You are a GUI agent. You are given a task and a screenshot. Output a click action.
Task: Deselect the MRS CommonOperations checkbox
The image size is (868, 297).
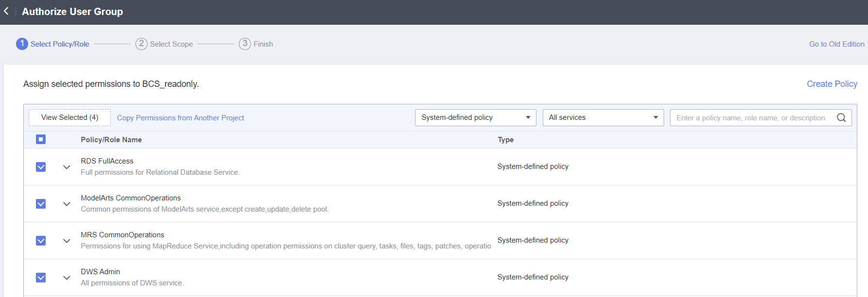tap(41, 241)
